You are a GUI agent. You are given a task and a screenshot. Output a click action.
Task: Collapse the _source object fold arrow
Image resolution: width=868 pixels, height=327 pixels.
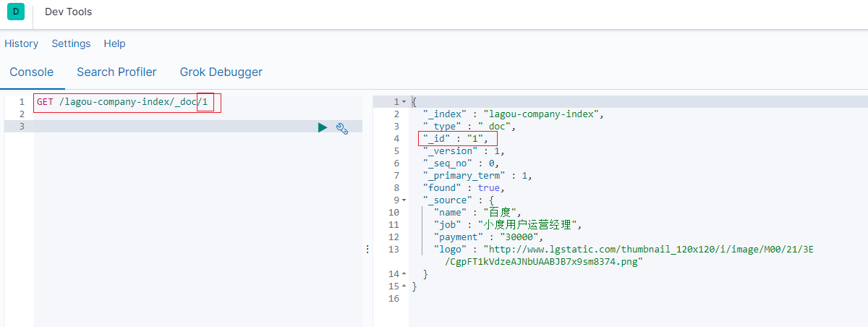[x=404, y=200]
